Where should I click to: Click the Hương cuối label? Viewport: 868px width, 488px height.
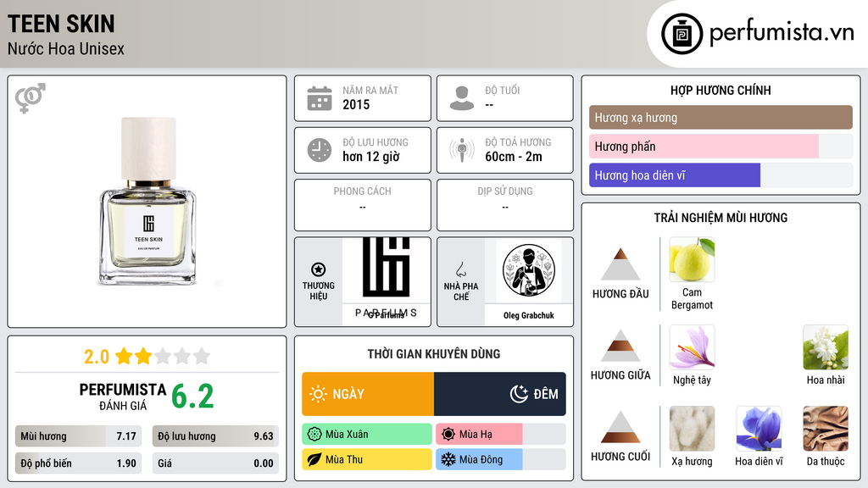[620, 457]
